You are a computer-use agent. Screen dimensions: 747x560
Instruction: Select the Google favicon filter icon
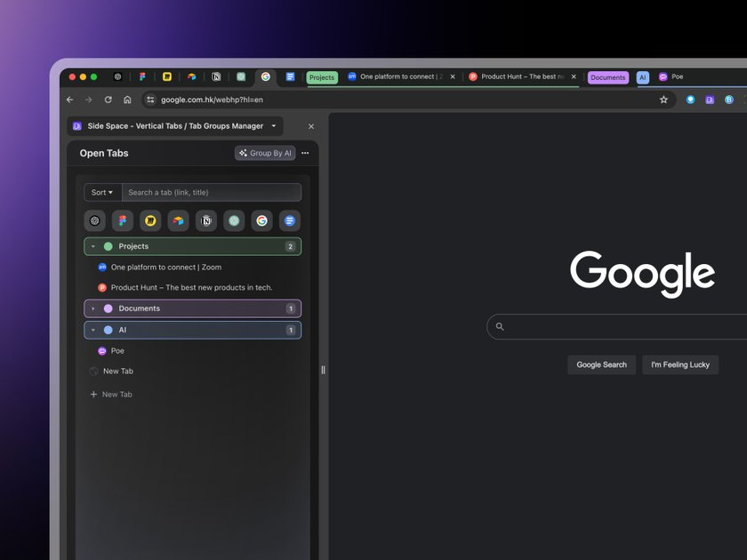261,220
